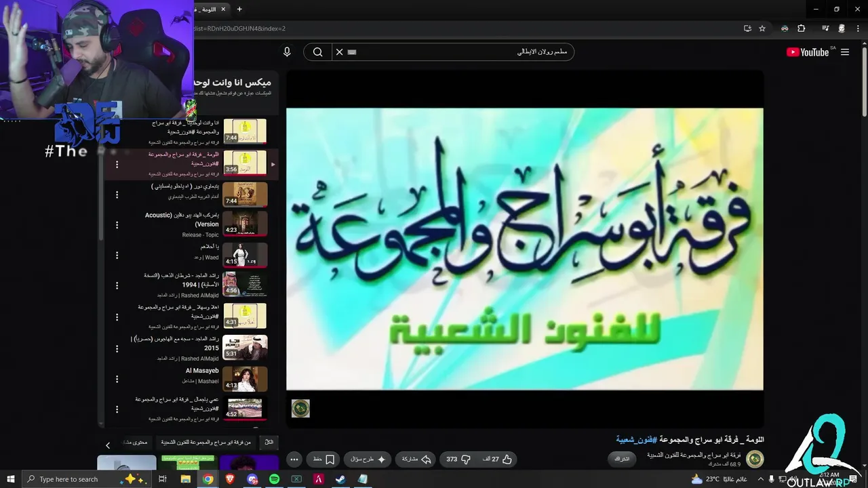The width and height of the screenshot is (868, 488).
Task: Open options for شرطان الذهب 1994 item
Action: (x=117, y=287)
